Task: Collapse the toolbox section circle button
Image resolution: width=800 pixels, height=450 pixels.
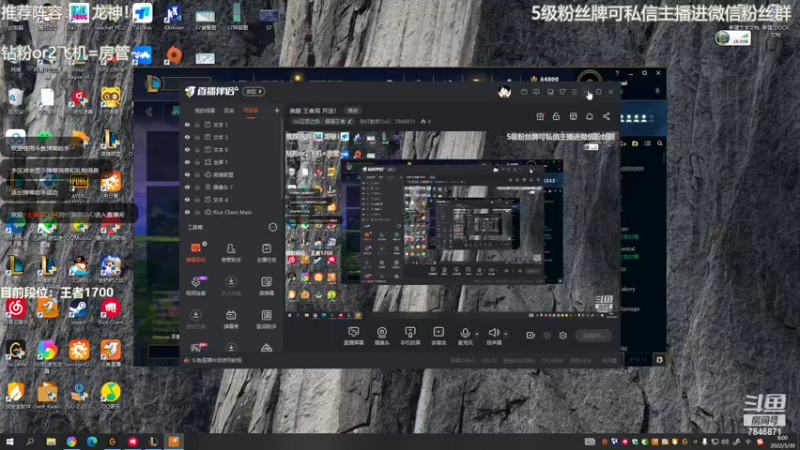Action: (273, 227)
